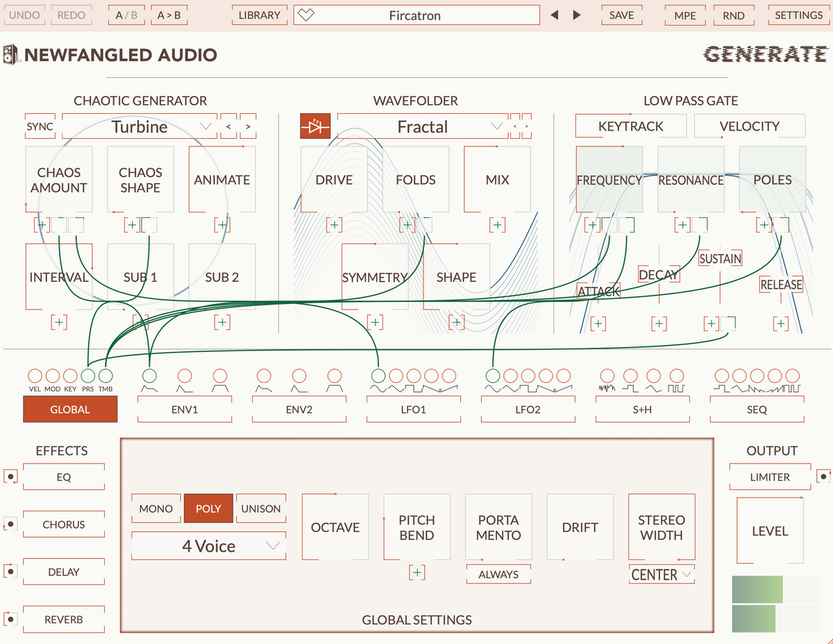
Task: Add modulation with plus under SYMMETRY
Action: (375, 322)
